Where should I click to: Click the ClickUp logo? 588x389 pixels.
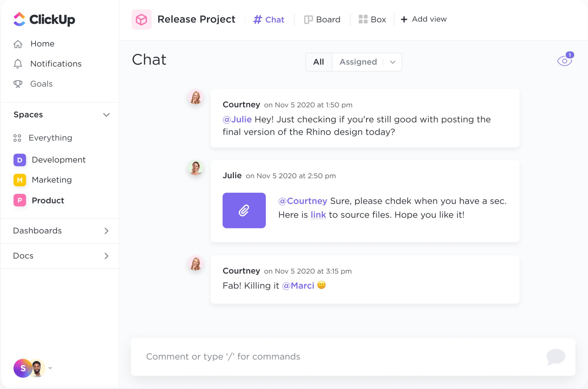(x=44, y=19)
